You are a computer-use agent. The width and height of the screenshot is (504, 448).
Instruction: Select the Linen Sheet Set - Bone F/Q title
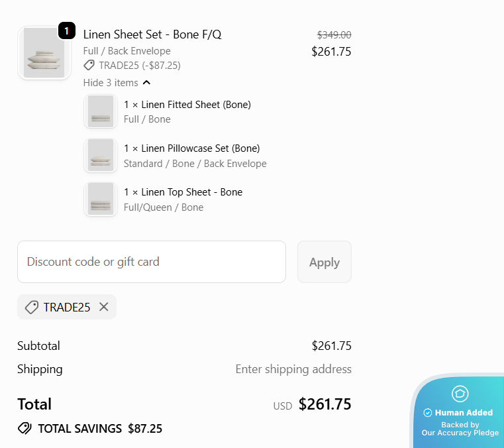click(x=152, y=34)
